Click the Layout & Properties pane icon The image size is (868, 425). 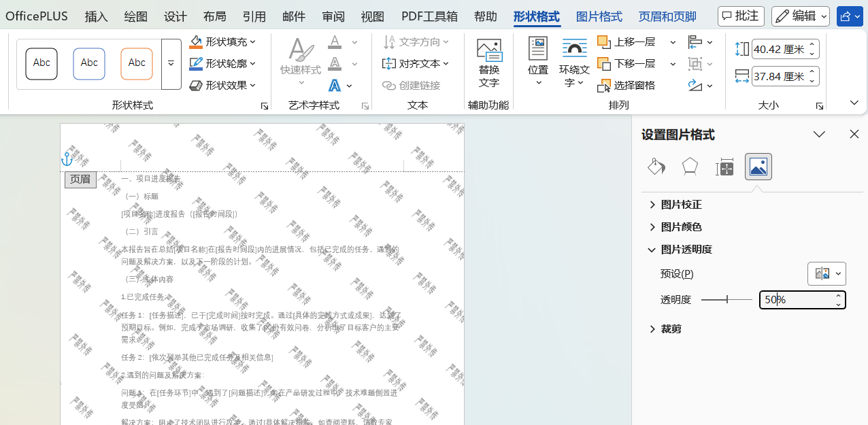pyautogui.click(x=724, y=166)
